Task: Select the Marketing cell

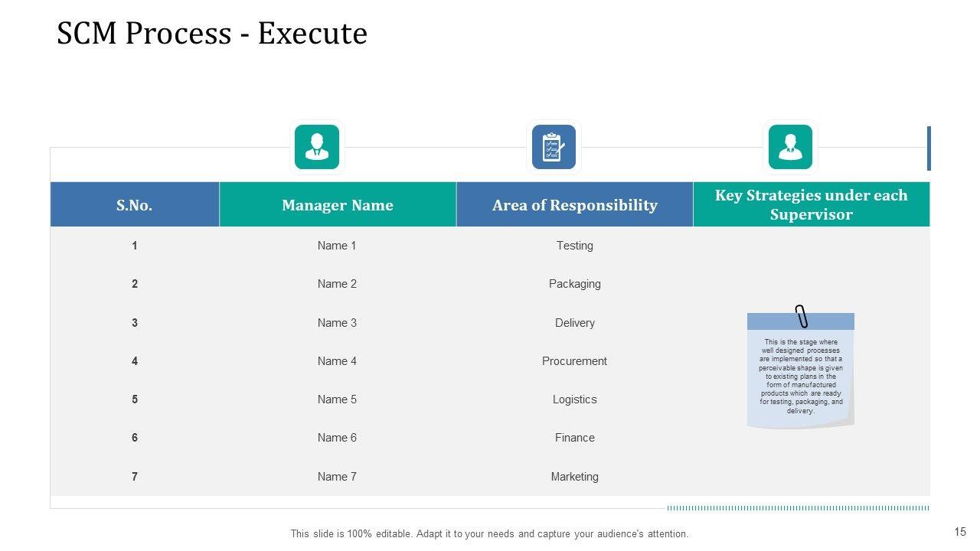Action: click(574, 477)
